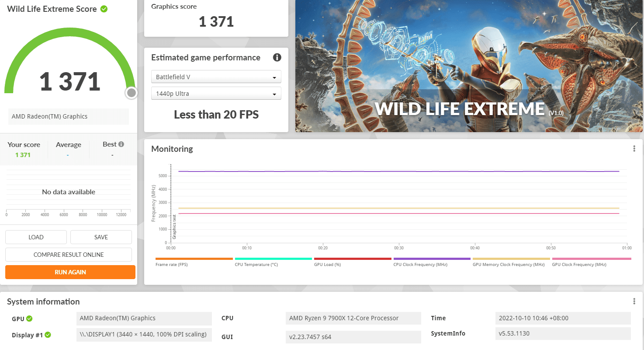Click the Time value 2022-10-10 10:46
644x350 pixels.
(x=563, y=318)
